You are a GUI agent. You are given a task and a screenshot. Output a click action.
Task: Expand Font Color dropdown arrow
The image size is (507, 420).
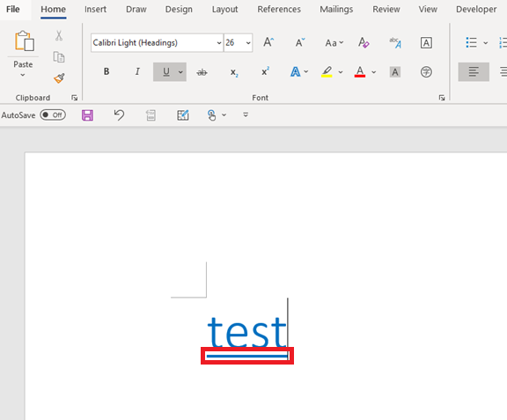point(374,72)
